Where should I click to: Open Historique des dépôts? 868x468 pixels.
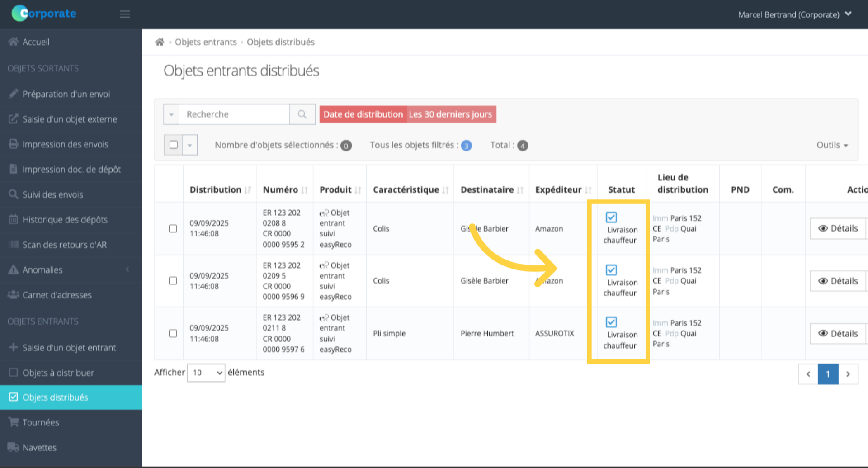click(71, 220)
